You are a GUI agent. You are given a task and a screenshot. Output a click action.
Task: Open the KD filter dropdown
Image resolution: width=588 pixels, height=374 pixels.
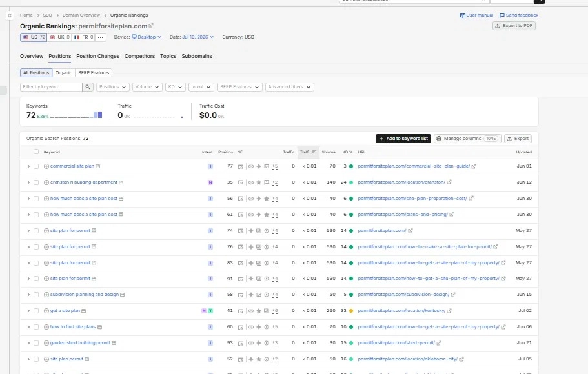175,87
